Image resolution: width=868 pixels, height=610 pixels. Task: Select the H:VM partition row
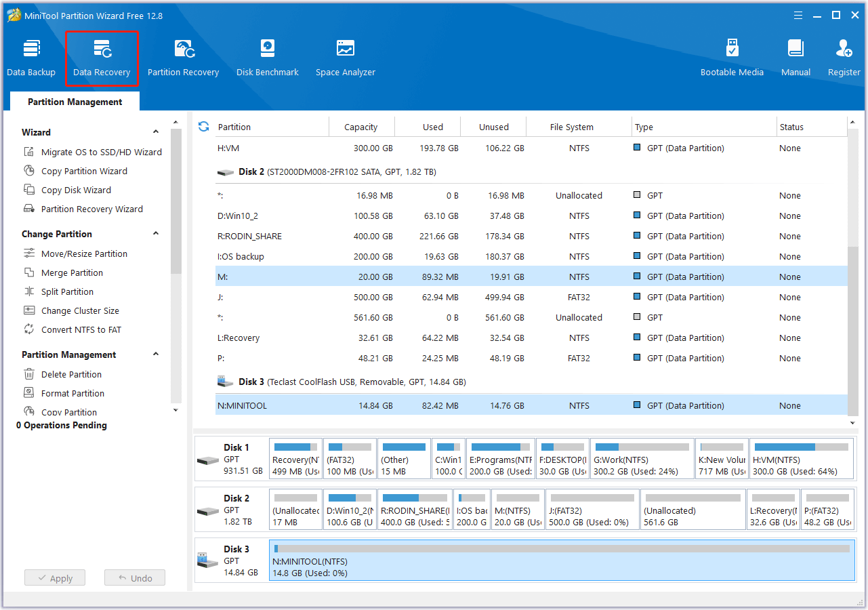click(x=530, y=148)
